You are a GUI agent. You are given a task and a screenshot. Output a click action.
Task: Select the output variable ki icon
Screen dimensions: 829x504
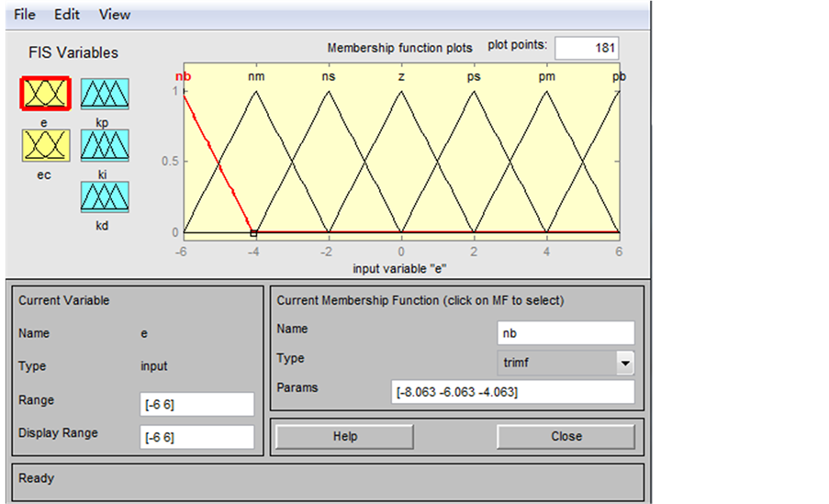(104, 145)
